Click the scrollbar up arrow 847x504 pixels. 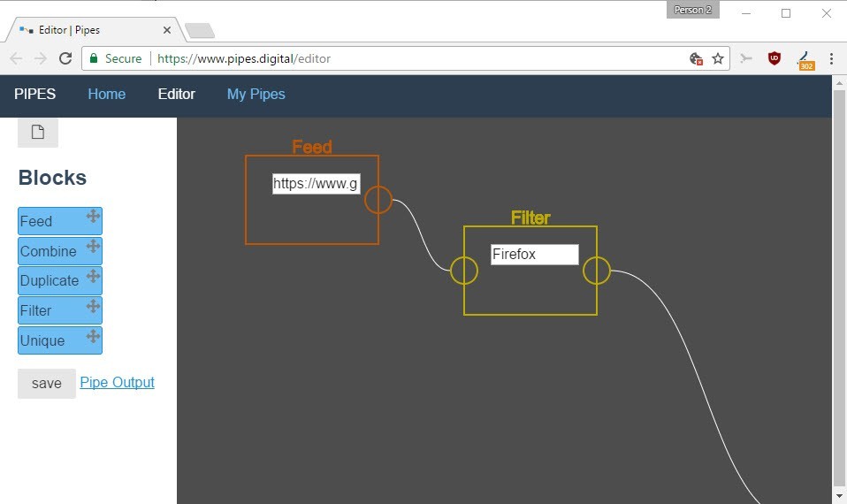[839, 82]
